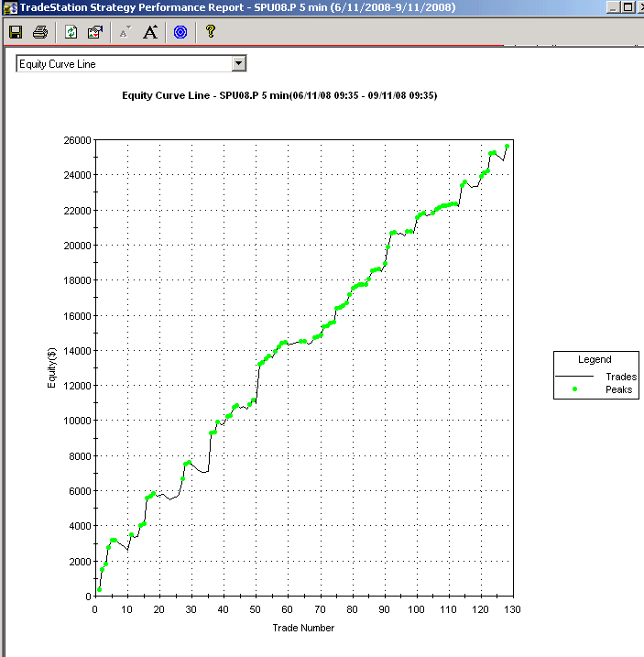Maximize the Performance Report window
The image size is (644, 657).
click(x=628, y=7)
